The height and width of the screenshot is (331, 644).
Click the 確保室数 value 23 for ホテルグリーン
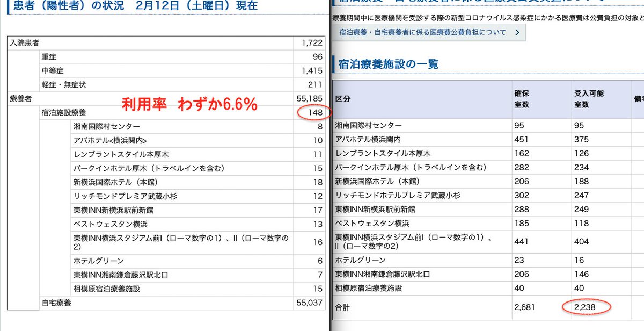click(x=518, y=261)
